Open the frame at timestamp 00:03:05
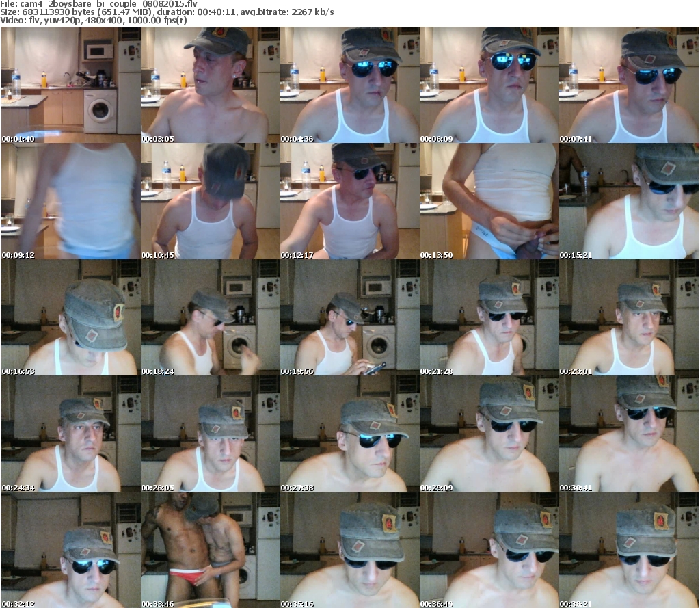The width and height of the screenshot is (700, 608). click(211, 85)
